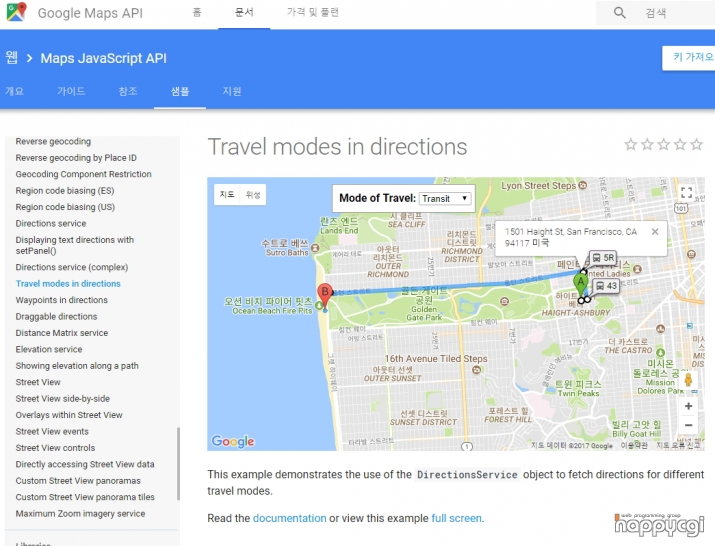The width and height of the screenshot is (715, 546).
Task: Click the 43 bus transit badge
Action: (x=606, y=286)
